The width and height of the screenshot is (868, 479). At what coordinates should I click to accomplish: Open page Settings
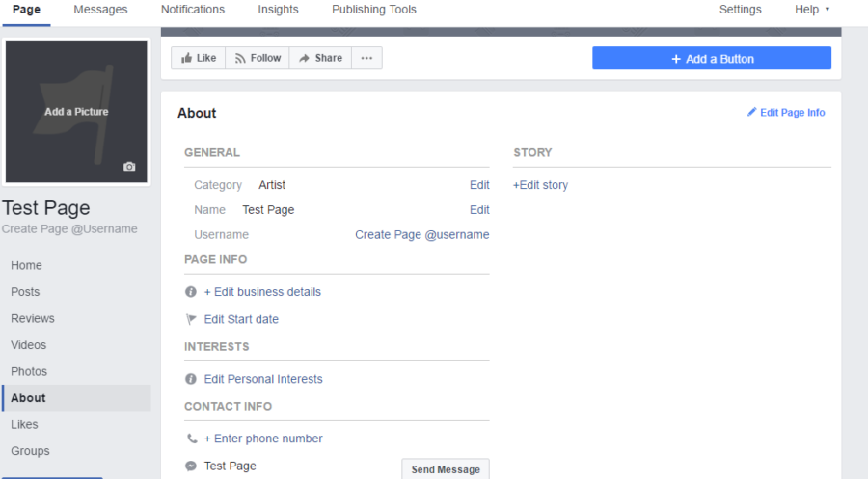740,10
